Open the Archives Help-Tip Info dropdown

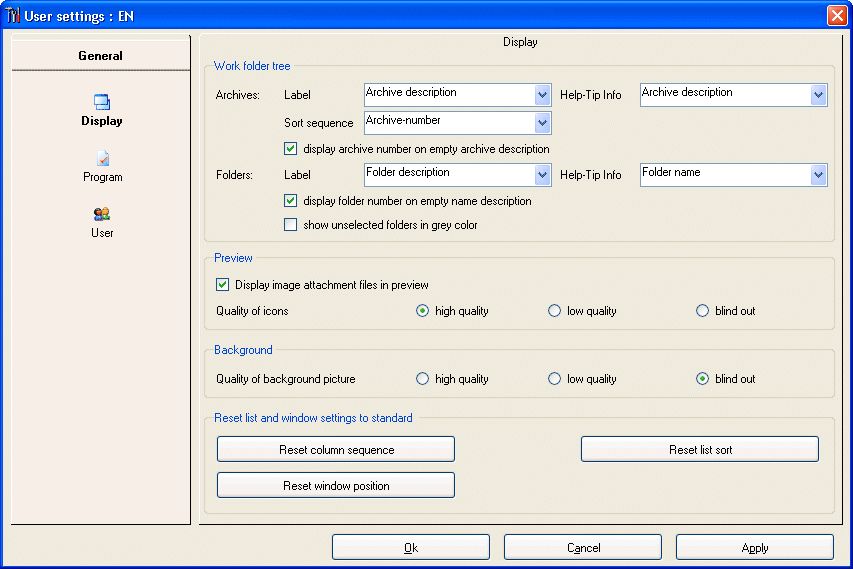click(818, 95)
